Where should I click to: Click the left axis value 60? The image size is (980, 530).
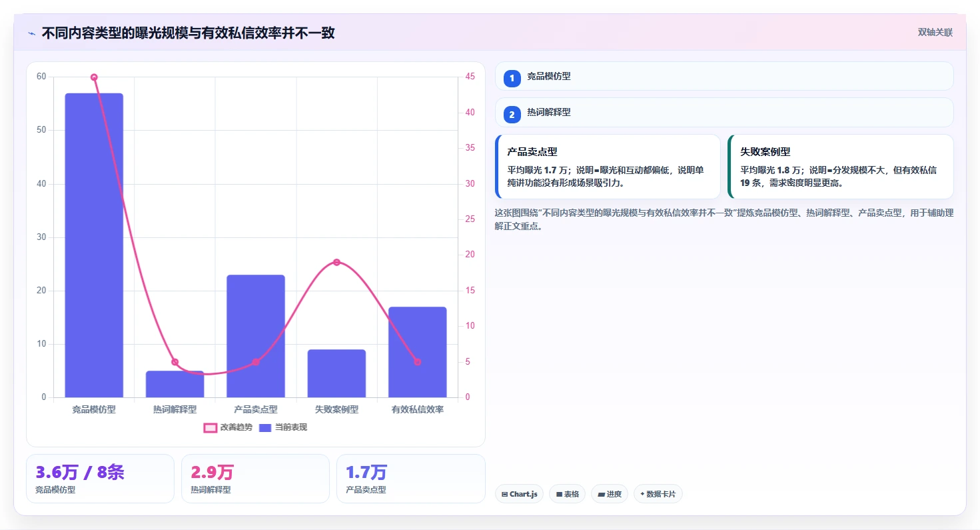pos(41,77)
